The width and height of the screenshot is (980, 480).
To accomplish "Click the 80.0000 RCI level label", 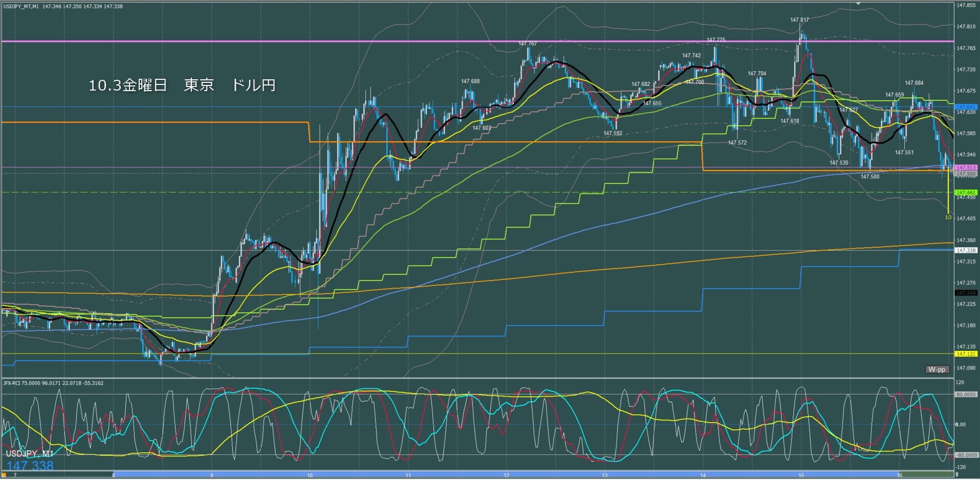I will (x=966, y=395).
